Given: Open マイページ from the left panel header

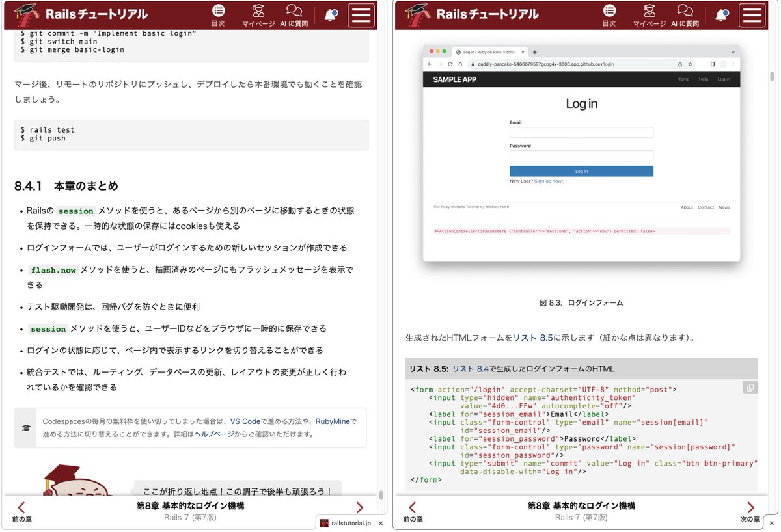Looking at the screenshot, I should [258, 14].
